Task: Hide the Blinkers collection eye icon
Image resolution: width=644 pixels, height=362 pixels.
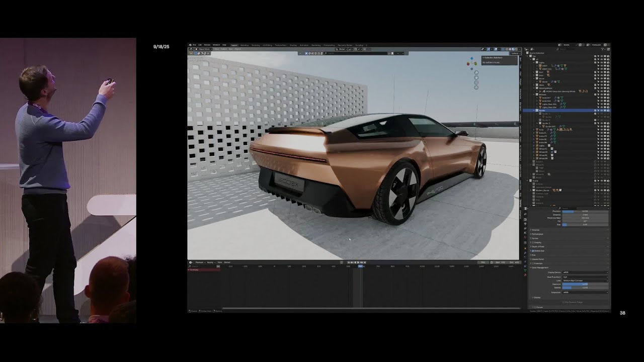Action: [602, 95]
